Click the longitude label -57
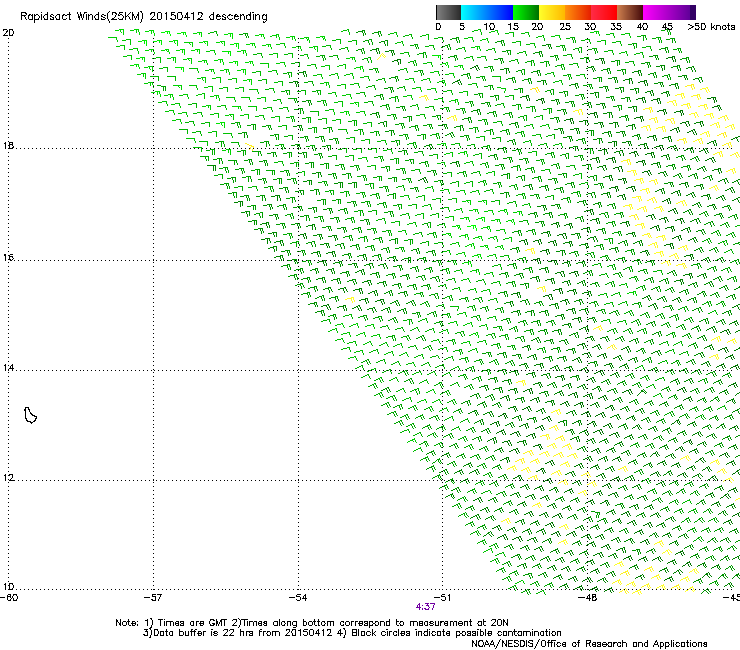The width and height of the screenshot is (740, 650). 153,598
